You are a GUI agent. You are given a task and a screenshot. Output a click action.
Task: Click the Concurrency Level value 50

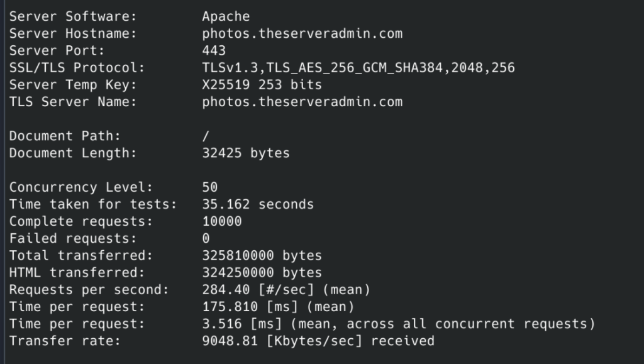point(210,187)
